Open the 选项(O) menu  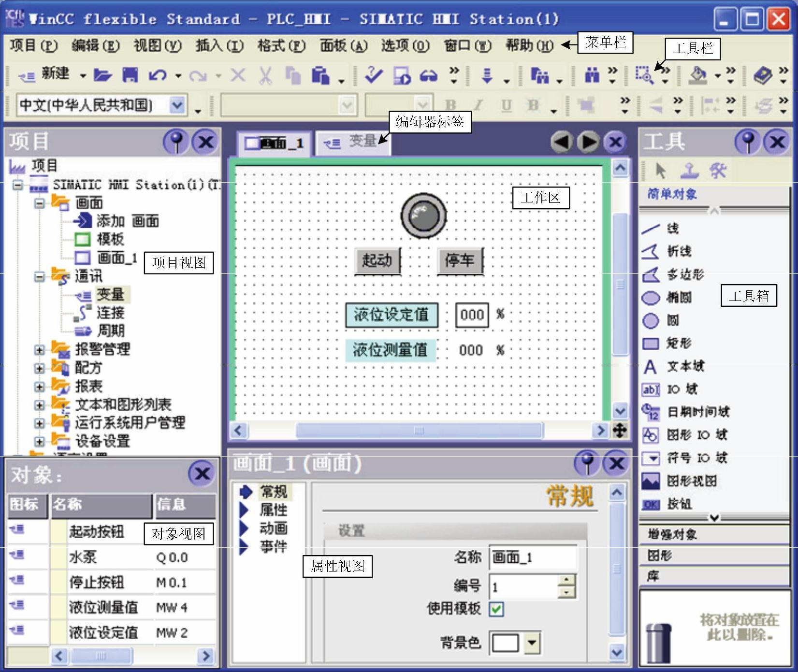coord(405,45)
